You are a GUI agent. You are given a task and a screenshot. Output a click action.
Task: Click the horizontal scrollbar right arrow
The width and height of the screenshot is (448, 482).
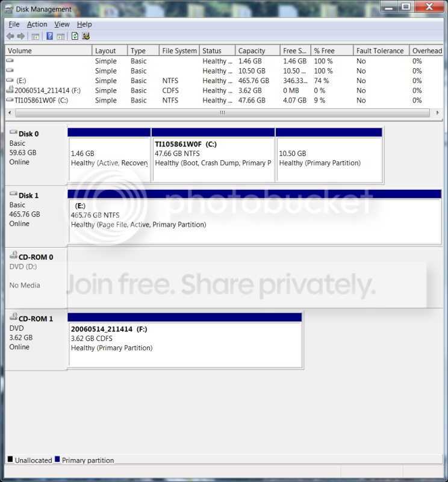(x=438, y=113)
